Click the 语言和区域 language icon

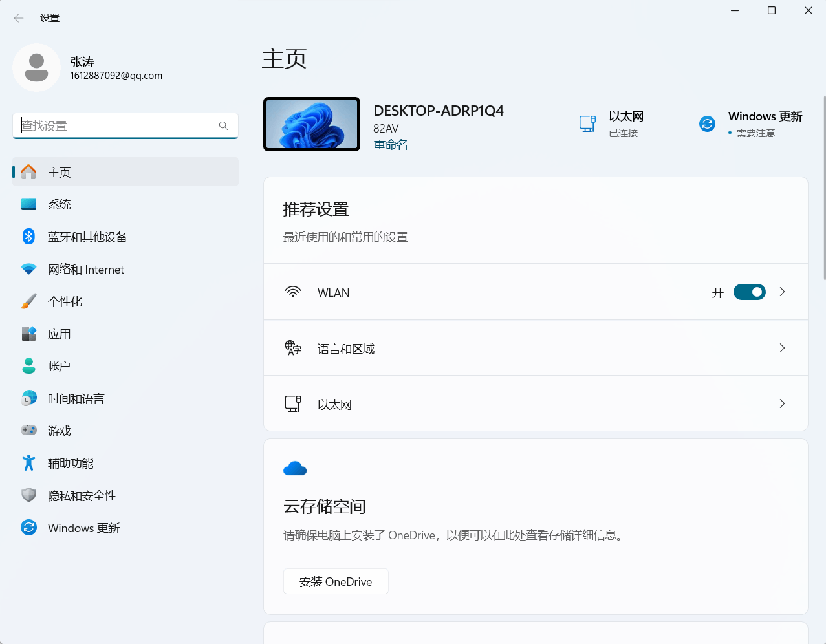[293, 348]
